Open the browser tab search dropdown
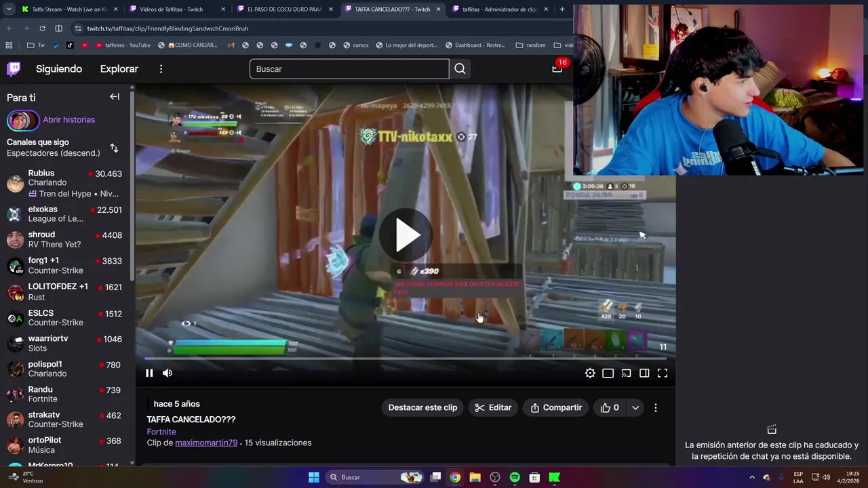This screenshot has height=488, width=868. pos(9,9)
